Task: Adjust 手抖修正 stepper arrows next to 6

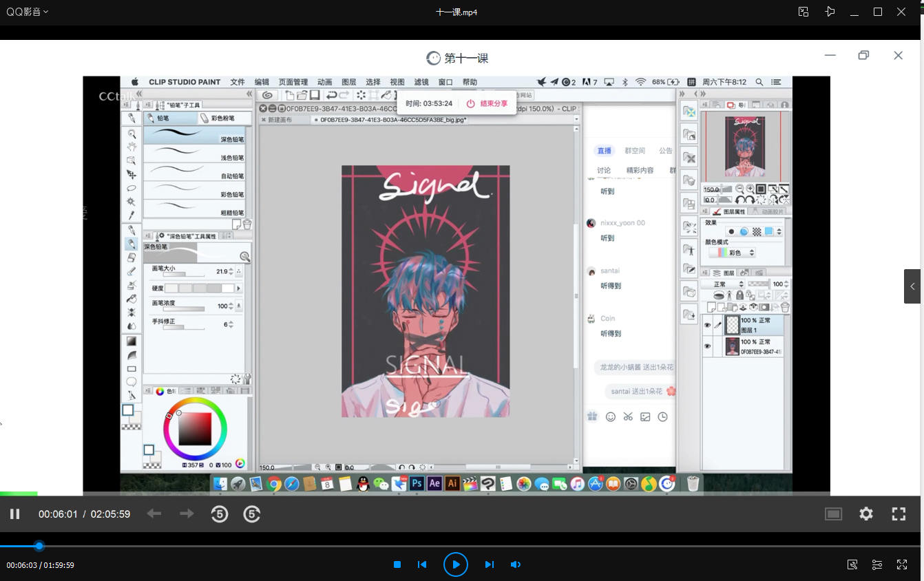Action: pos(231,324)
